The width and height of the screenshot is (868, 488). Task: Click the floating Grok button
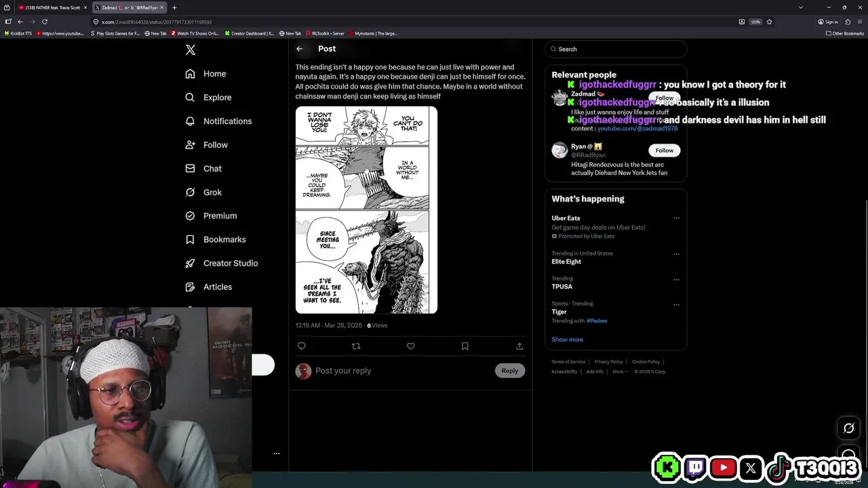[848, 428]
